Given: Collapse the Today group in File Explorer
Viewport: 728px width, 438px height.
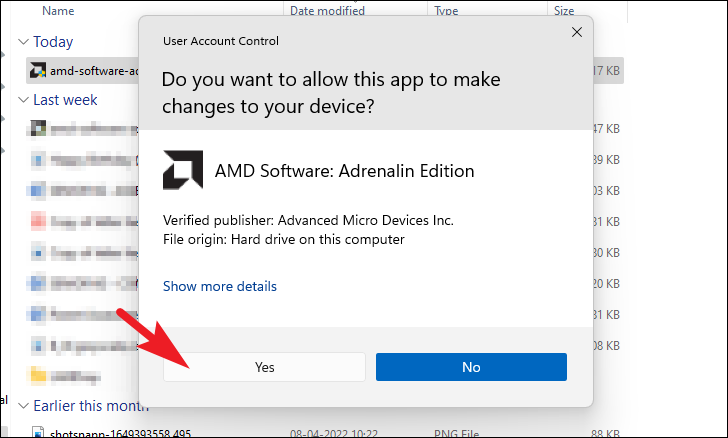Looking at the screenshot, I should click(23, 42).
